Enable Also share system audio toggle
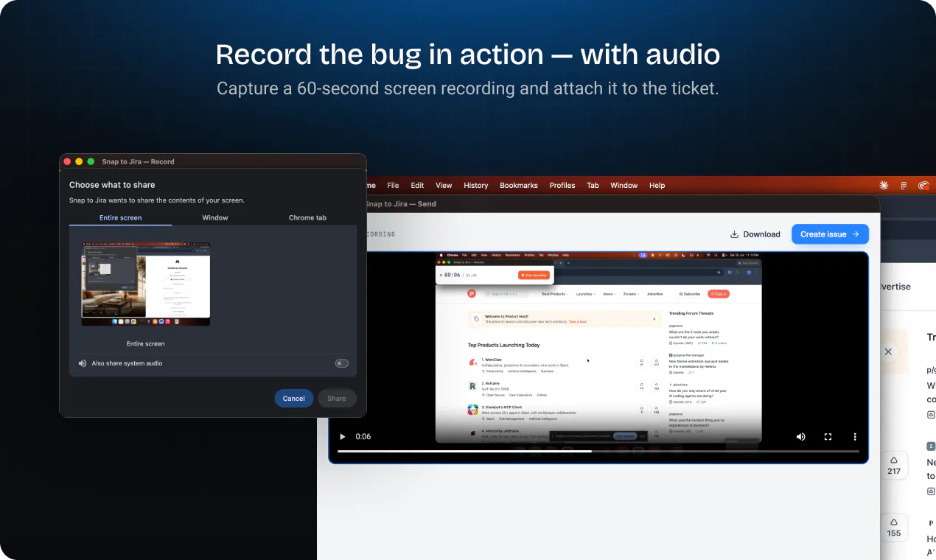 [x=341, y=363]
